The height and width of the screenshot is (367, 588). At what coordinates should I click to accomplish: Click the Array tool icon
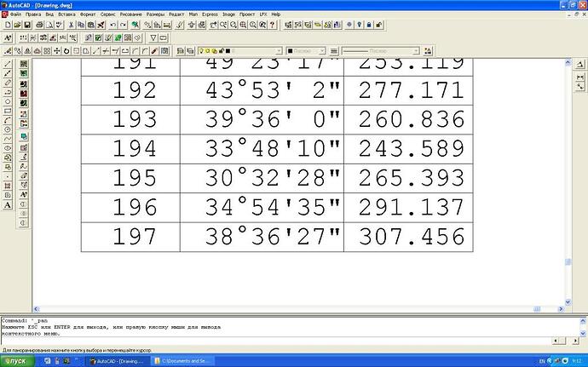47,50
